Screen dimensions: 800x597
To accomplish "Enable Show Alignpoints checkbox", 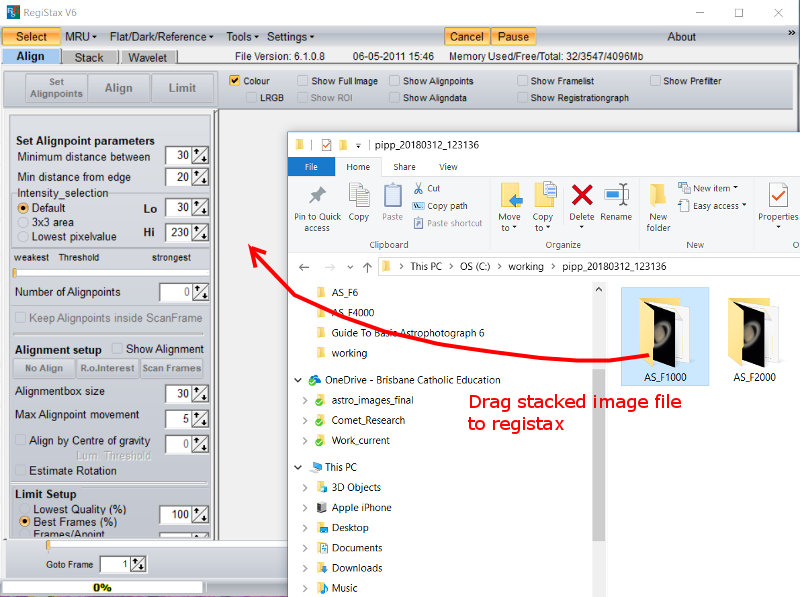I will tap(394, 81).
